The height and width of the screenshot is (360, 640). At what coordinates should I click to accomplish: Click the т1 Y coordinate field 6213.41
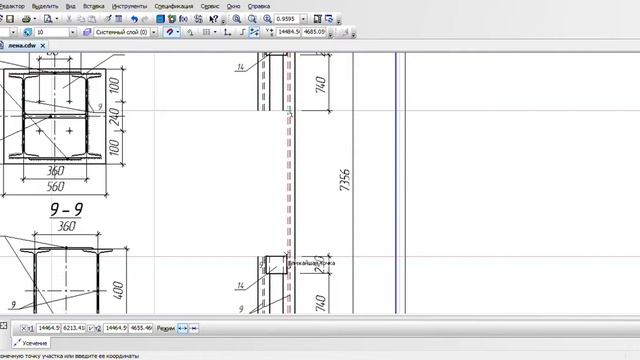(74, 328)
